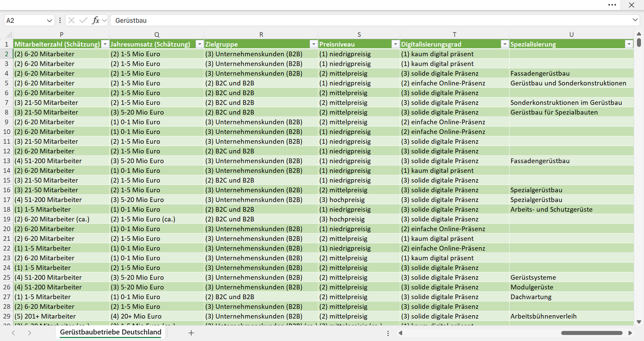This screenshot has width=644, height=341.
Task: Open the Digitalisierungsgrad filter dropdown
Action: coord(505,44)
